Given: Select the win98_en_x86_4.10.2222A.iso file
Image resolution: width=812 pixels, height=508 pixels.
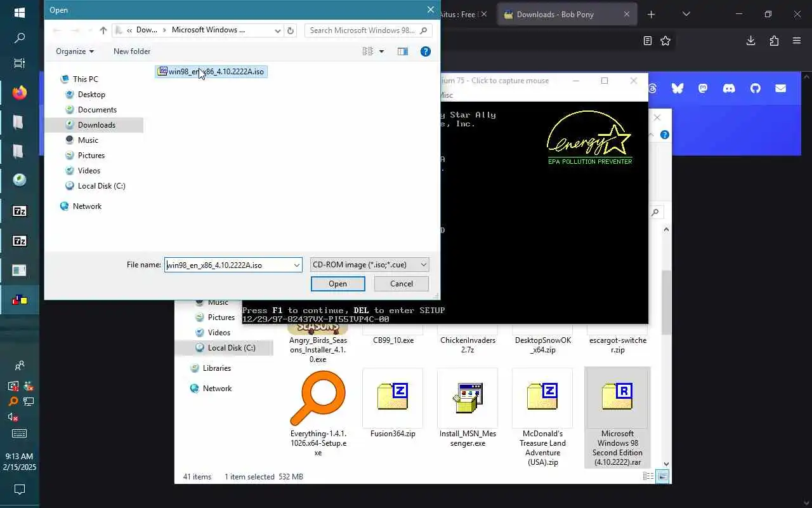Looking at the screenshot, I should pos(211,72).
